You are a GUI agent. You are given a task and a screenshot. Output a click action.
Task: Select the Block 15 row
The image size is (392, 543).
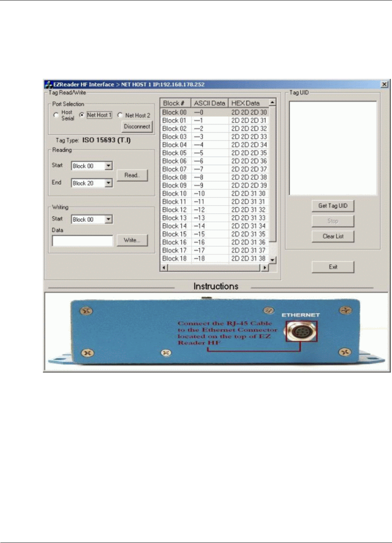tap(215, 234)
